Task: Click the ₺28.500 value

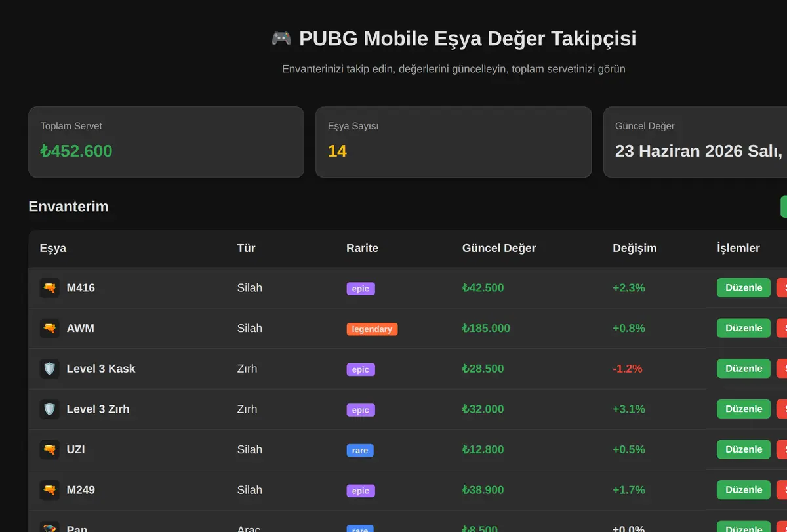Action: pos(483,369)
